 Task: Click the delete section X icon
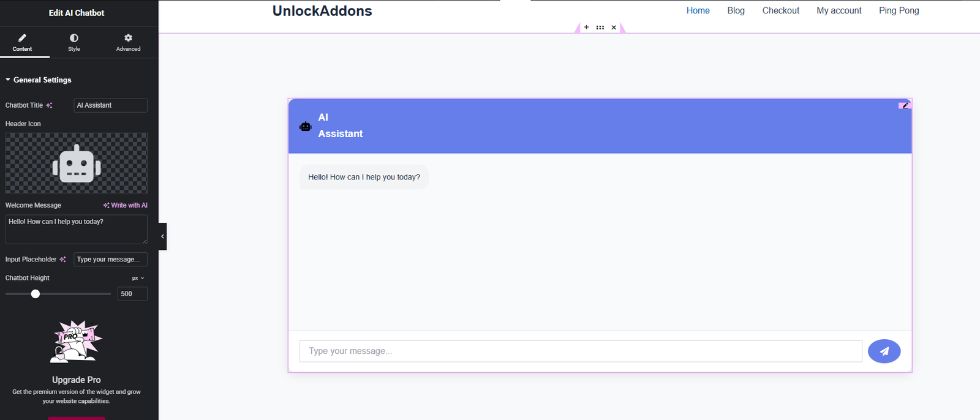[614, 27]
